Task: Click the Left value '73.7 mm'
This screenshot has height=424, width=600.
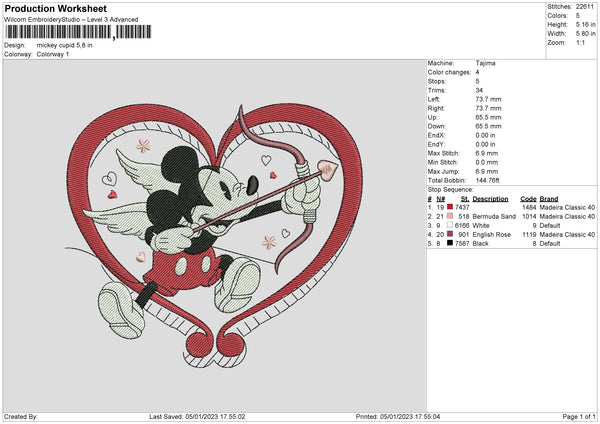Action: pyautogui.click(x=488, y=99)
